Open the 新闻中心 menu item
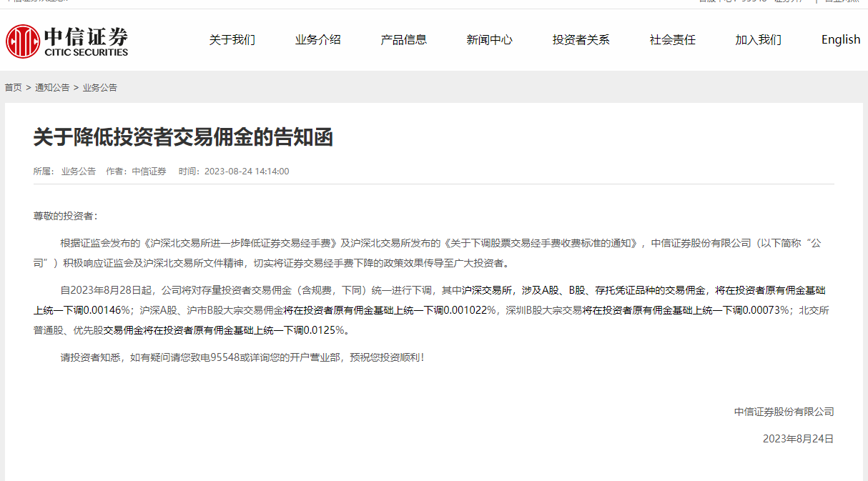The height and width of the screenshot is (481, 868). [489, 40]
